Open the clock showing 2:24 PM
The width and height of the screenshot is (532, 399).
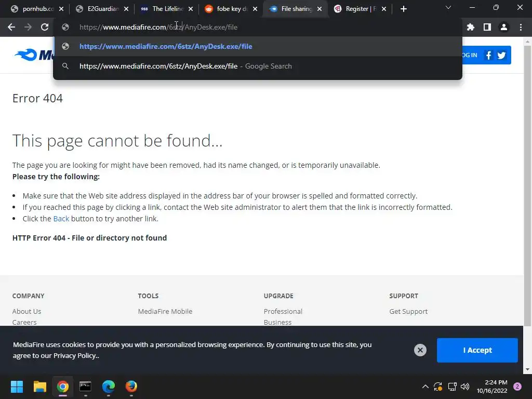pos(491,387)
